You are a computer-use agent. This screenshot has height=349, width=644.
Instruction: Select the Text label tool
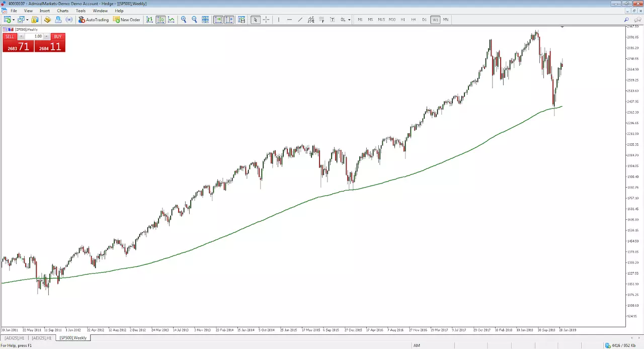pyautogui.click(x=333, y=20)
